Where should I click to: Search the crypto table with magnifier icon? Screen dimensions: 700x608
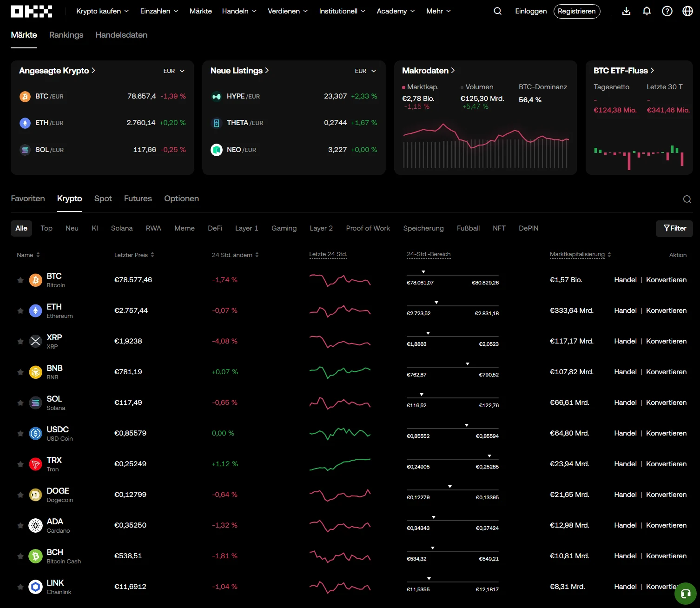687,199
